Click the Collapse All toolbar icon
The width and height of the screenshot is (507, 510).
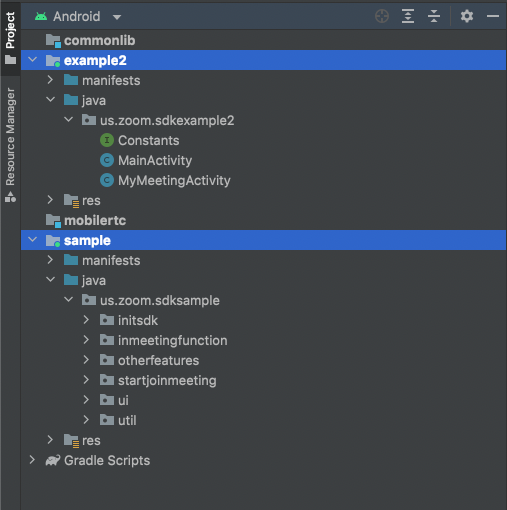[434, 16]
